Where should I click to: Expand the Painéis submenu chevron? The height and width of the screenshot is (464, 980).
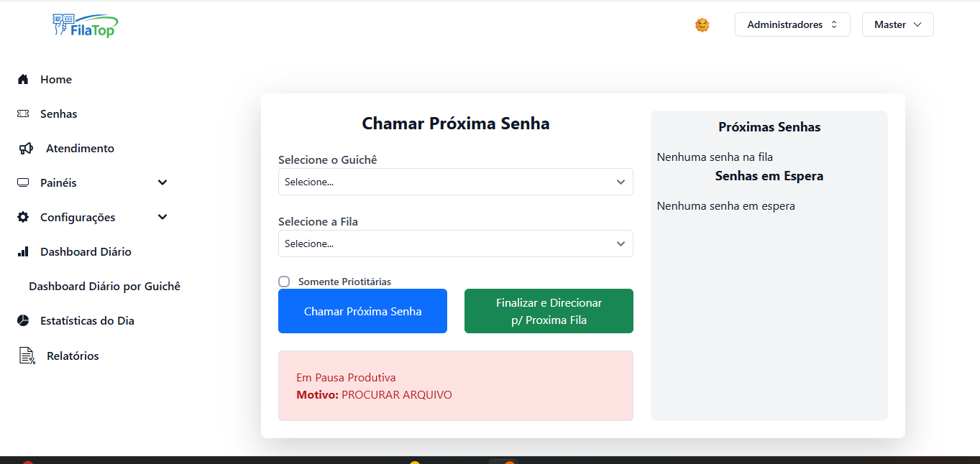click(x=162, y=183)
